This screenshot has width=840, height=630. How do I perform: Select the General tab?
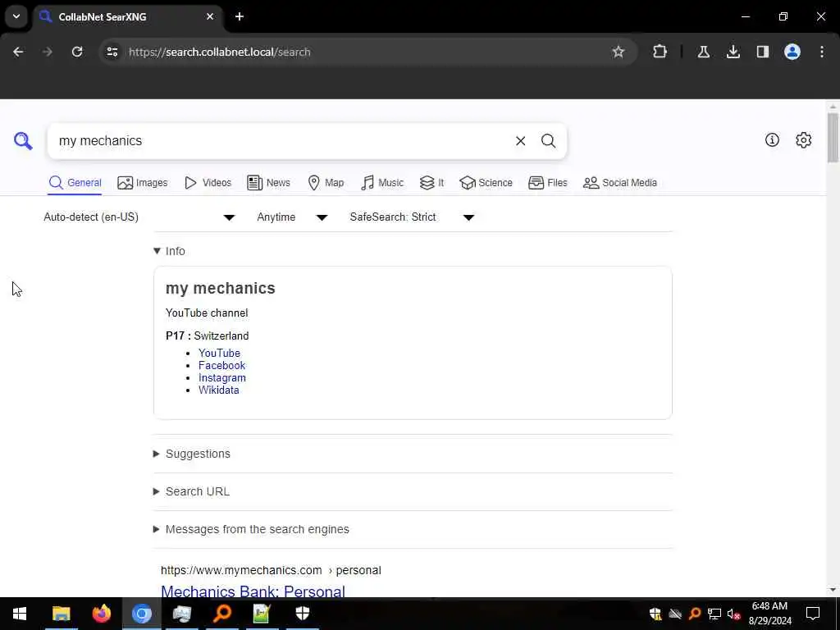75,183
